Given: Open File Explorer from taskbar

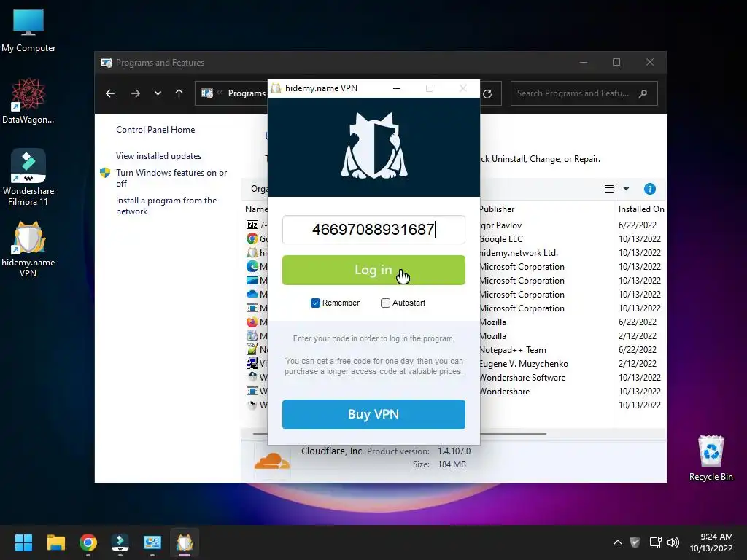Looking at the screenshot, I should (55, 542).
